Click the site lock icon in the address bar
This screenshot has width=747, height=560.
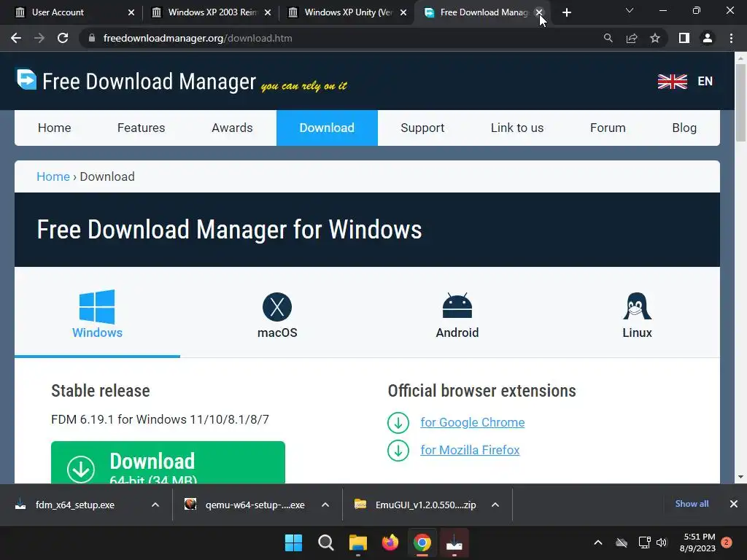(x=92, y=38)
